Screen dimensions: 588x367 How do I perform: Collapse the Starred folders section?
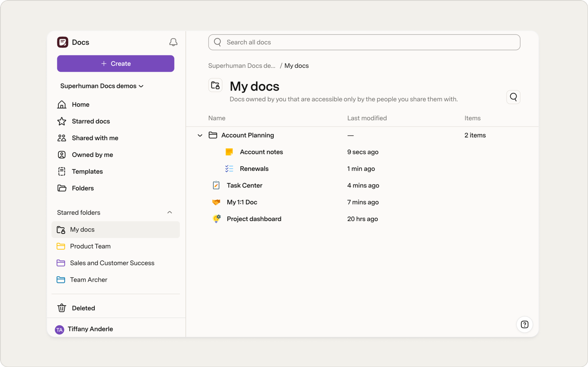click(170, 212)
